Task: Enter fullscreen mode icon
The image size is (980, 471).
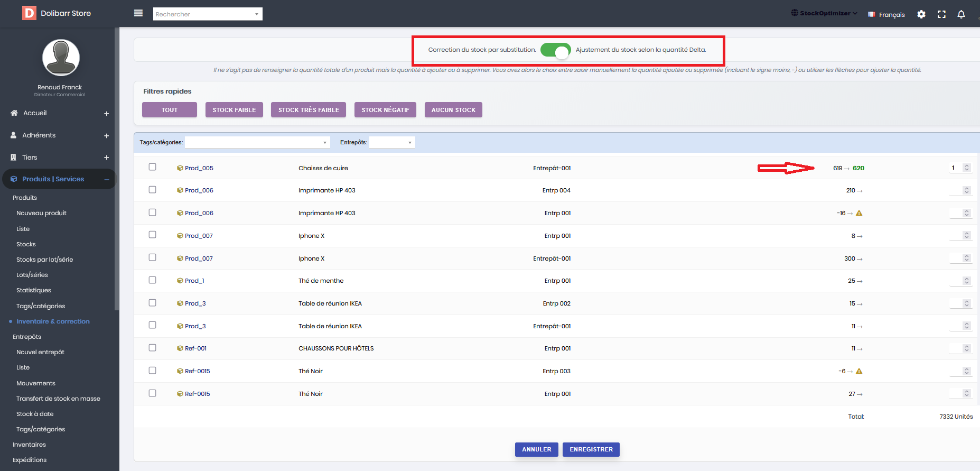Action: point(941,14)
